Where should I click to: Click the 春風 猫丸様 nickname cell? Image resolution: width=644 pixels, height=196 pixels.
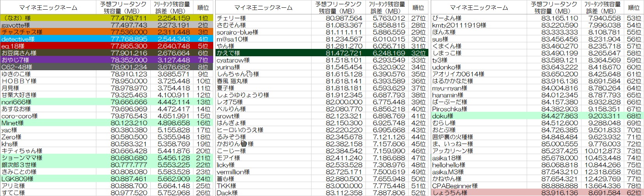[263, 81]
